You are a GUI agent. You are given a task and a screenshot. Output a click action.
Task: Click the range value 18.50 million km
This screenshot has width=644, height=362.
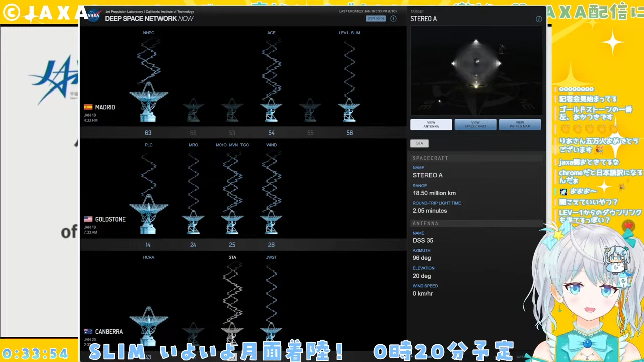pyautogui.click(x=434, y=193)
